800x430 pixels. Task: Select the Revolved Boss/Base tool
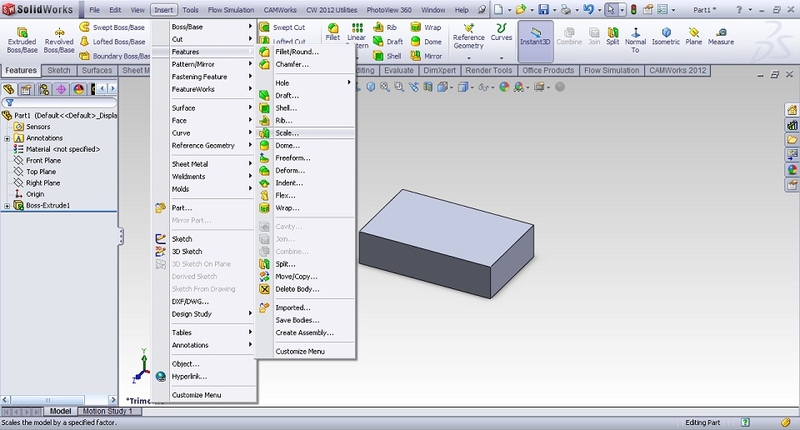click(58, 31)
